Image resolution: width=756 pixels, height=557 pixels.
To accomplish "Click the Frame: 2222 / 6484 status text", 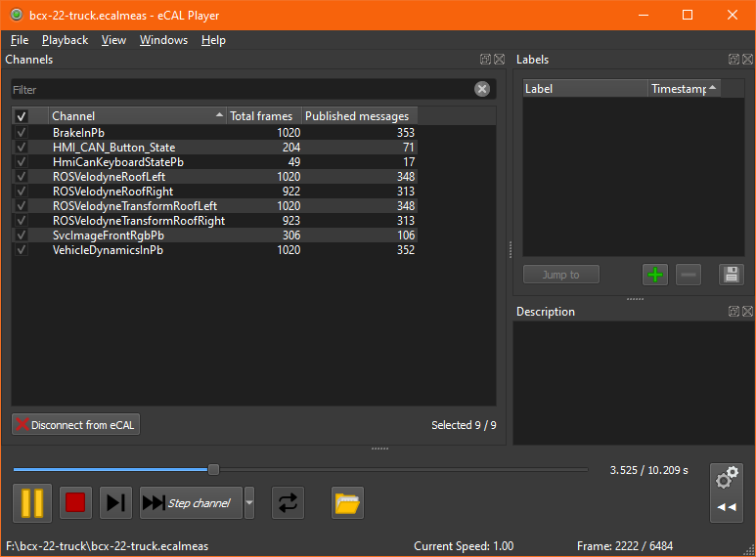I will [625, 546].
